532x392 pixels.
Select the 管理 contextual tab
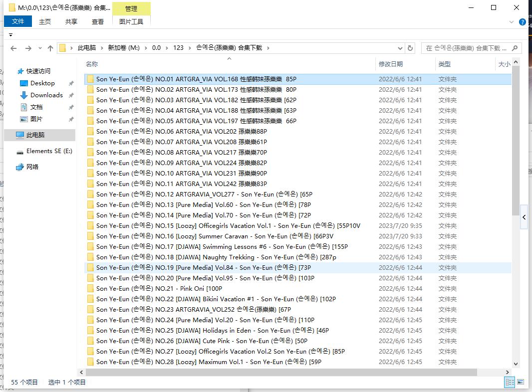[131, 9]
